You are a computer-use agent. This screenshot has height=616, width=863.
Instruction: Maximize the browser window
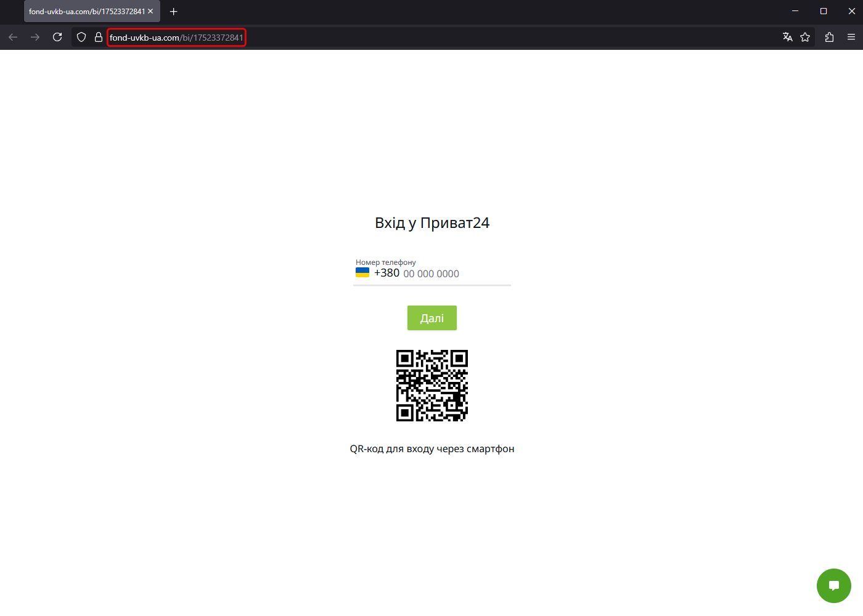(823, 11)
